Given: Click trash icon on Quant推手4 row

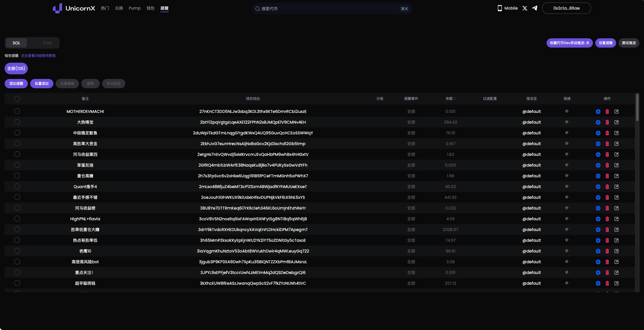Looking at the screenshot, I should tap(607, 187).
